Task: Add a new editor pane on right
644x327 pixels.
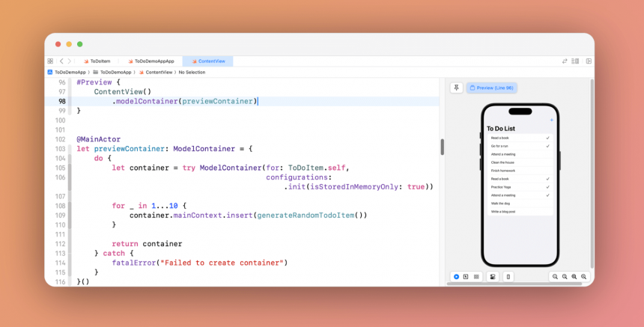Action: click(x=589, y=61)
